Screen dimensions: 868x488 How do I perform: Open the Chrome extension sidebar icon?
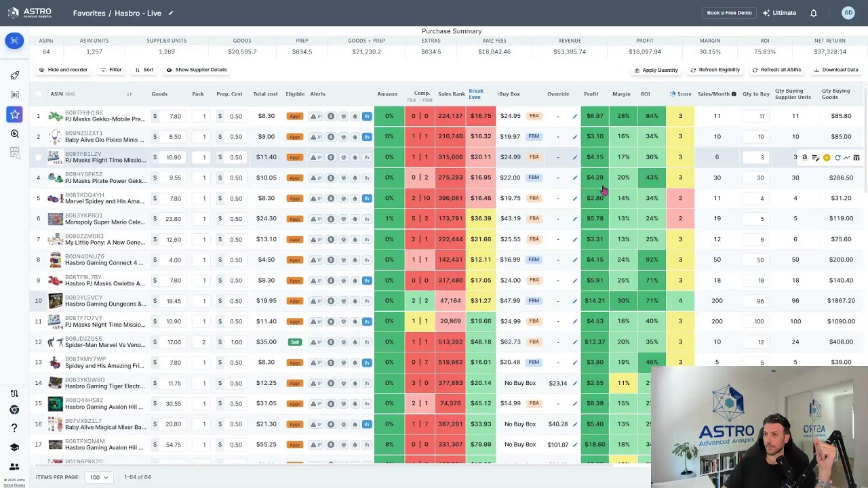pyautogui.click(x=14, y=410)
